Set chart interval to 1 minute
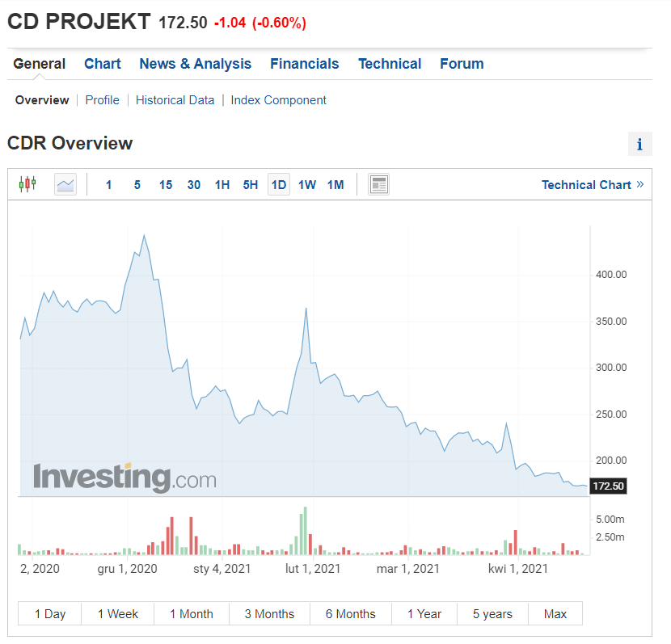Screen dimensions: 671x644 point(108,185)
